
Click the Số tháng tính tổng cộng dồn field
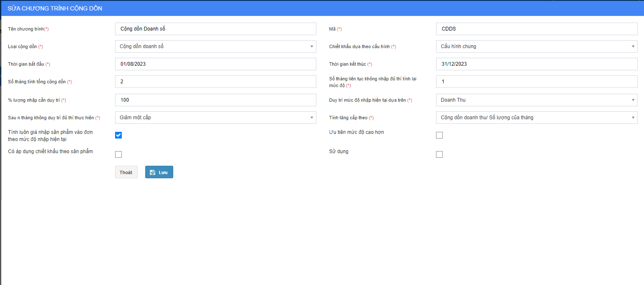[215, 82]
